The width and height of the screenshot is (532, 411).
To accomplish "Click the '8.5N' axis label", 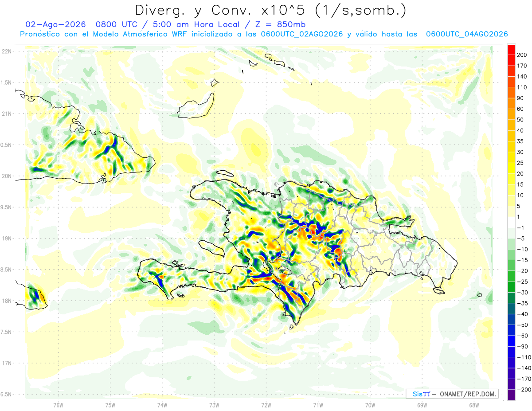I will click(7, 270).
